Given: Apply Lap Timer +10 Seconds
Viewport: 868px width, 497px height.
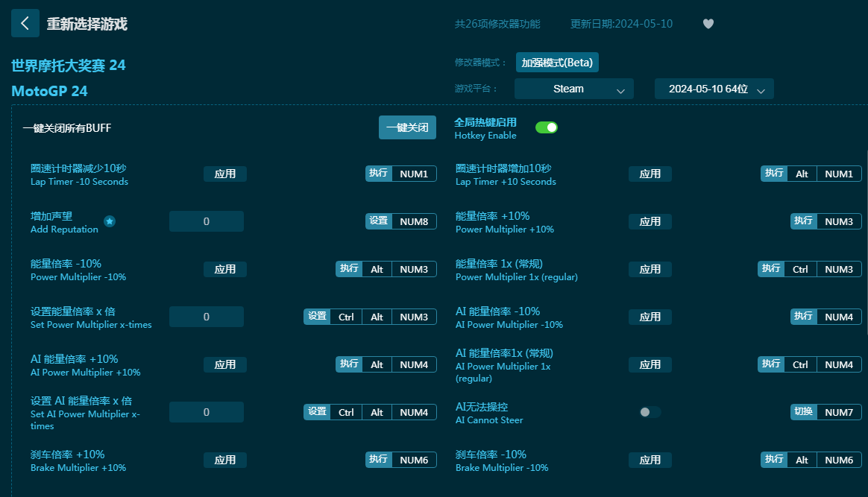Looking at the screenshot, I should (650, 174).
